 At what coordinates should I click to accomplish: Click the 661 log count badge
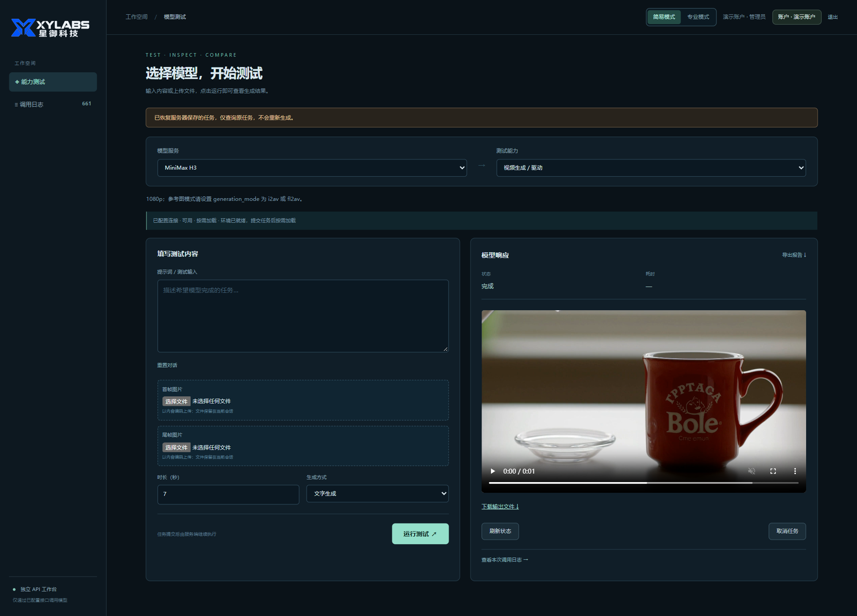coord(87,104)
